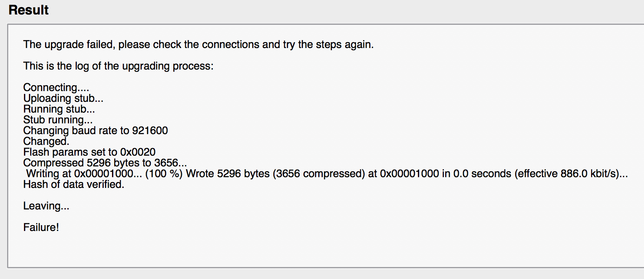
Task: Click the 'Connecting....' log line
Action: pyautogui.click(x=56, y=87)
